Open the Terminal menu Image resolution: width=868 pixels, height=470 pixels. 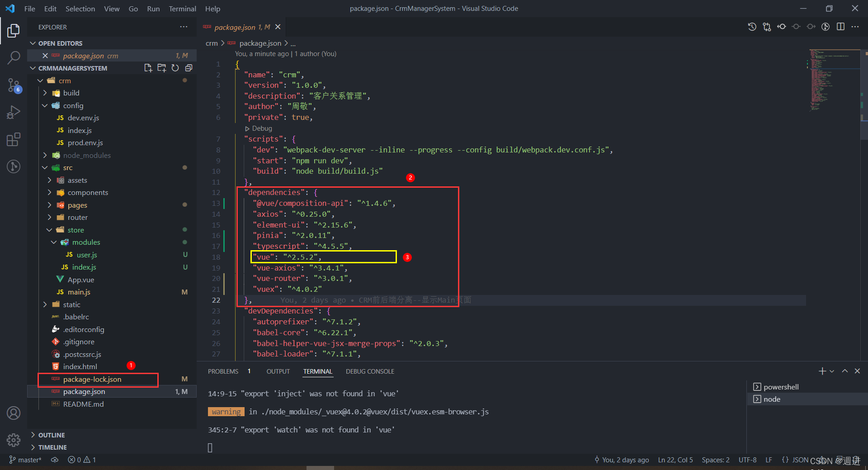click(x=182, y=9)
